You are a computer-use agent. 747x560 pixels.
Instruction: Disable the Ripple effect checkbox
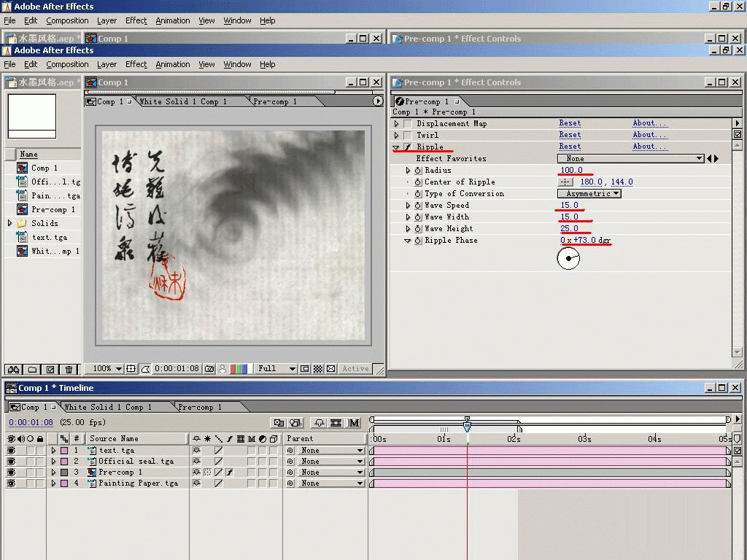click(x=408, y=147)
